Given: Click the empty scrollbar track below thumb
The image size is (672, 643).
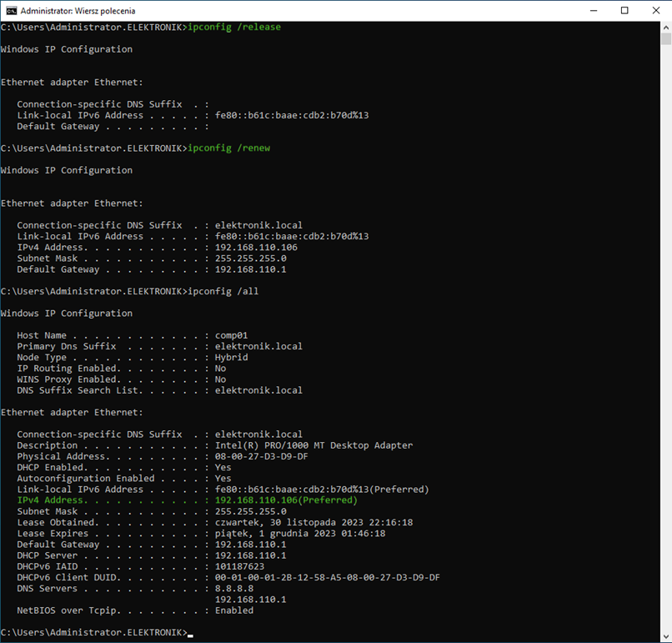Looking at the screenshot, I should click(x=665, y=334).
